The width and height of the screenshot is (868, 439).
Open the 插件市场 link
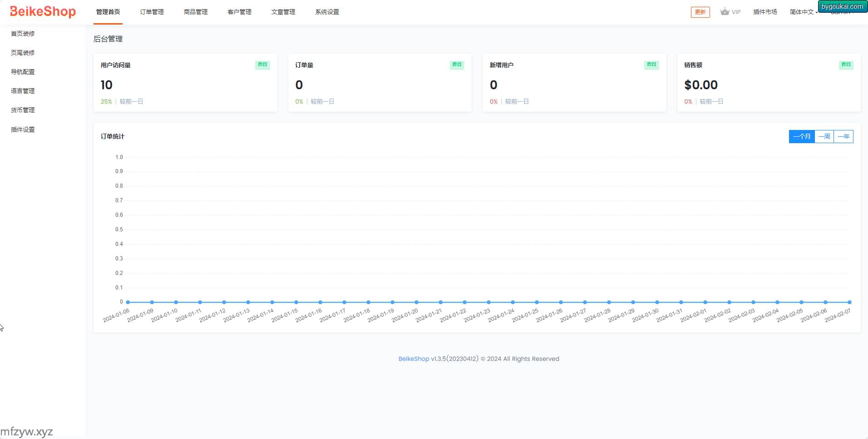(765, 12)
